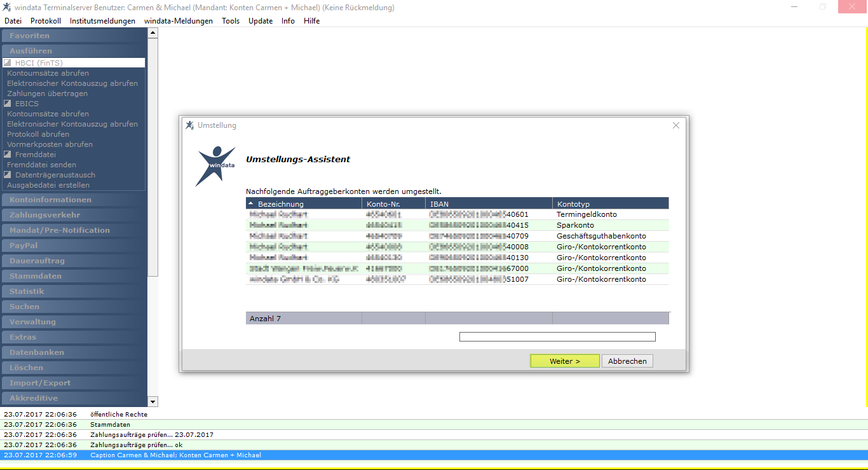Click the windata logo in the Umstellung dialog

(215, 165)
